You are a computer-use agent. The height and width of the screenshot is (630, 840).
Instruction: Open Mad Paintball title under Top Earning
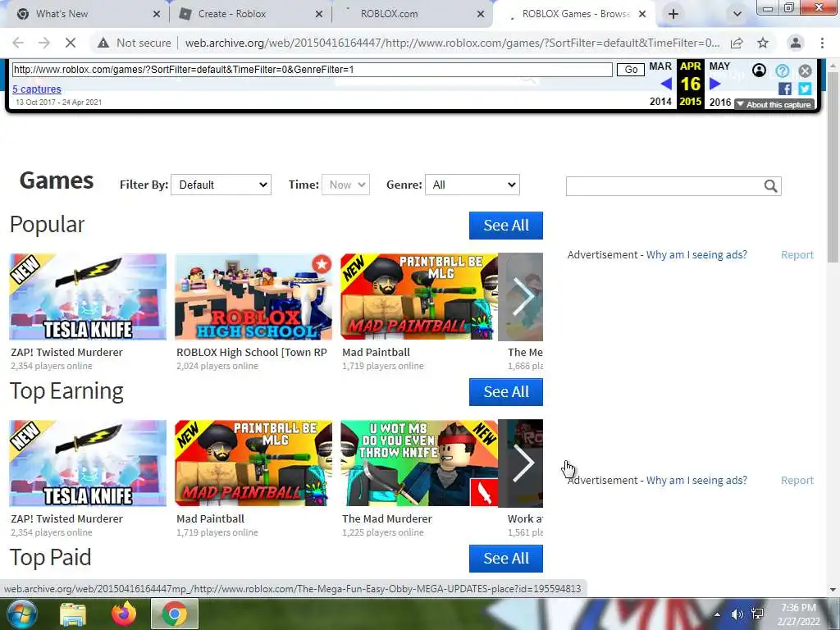tap(211, 519)
